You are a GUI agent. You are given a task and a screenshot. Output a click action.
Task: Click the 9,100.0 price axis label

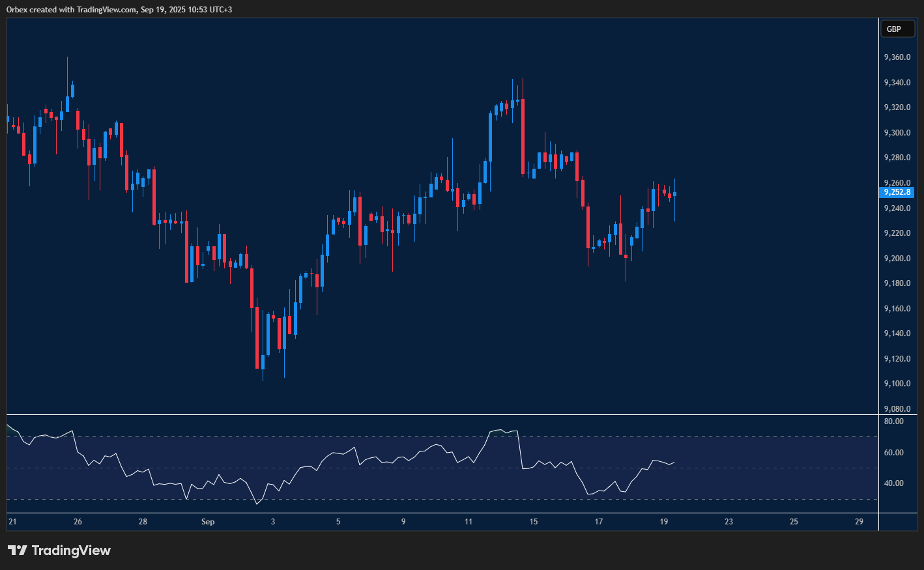[897, 384]
